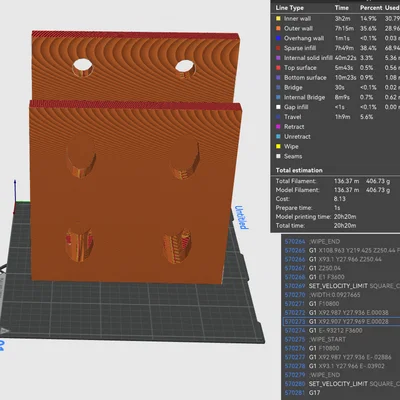Click the Total estimation heading
This screenshot has height=400, width=400.
click(x=299, y=170)
